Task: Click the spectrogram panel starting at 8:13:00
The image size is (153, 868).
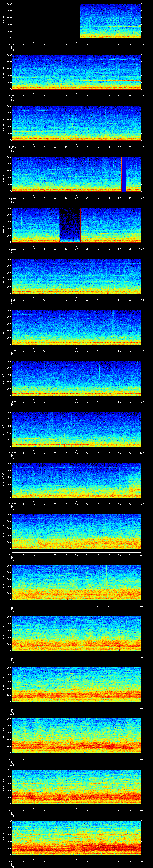Action: tap(77, 481)
